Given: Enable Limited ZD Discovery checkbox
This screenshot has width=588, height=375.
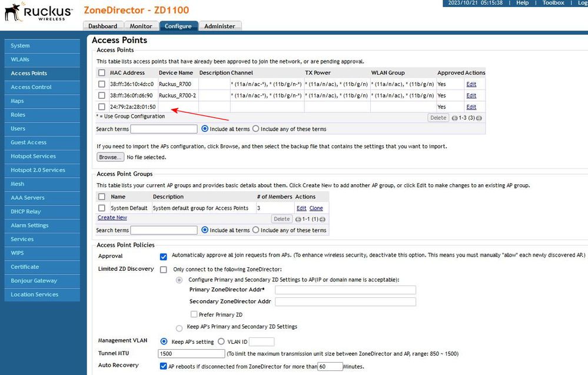Looking at the screenshot, I should [x=164, y=269].
